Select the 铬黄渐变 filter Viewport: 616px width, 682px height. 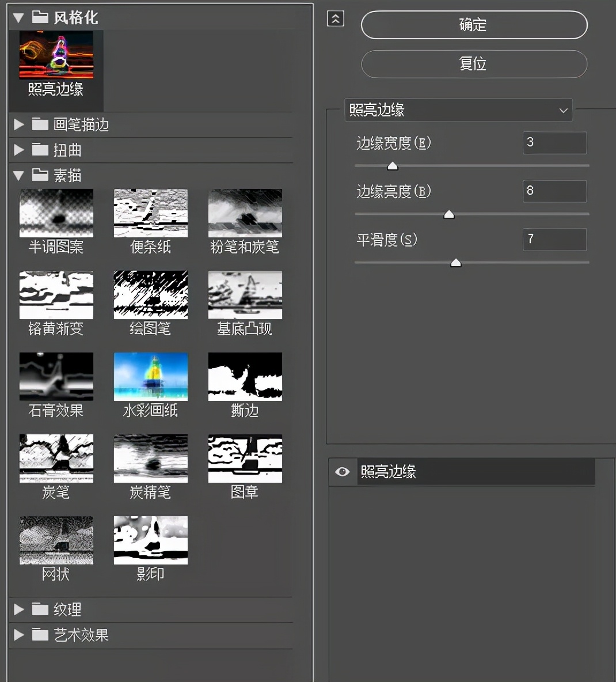[x=56, y=294]
